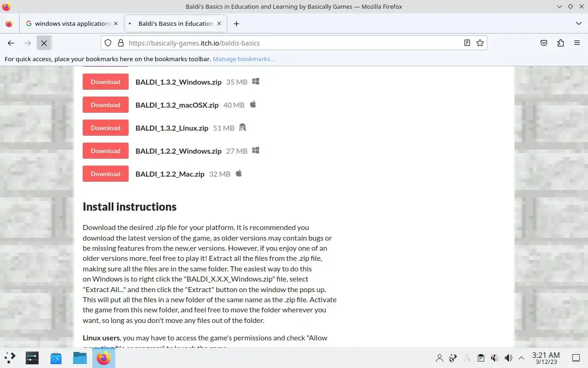This screenshot has height=368, width=588.
Task: Bookmark this page with the star
Action: pyautogui.click(x=480, y=43)
